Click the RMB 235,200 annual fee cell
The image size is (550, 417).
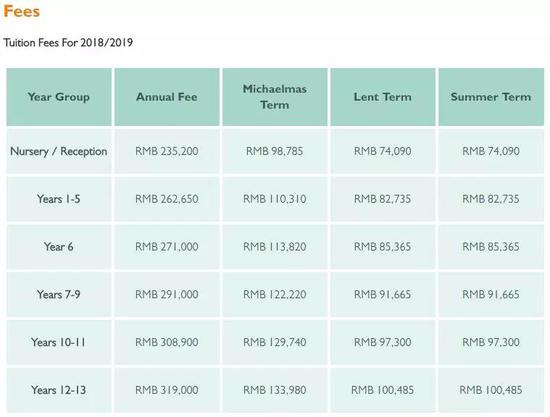167,151
